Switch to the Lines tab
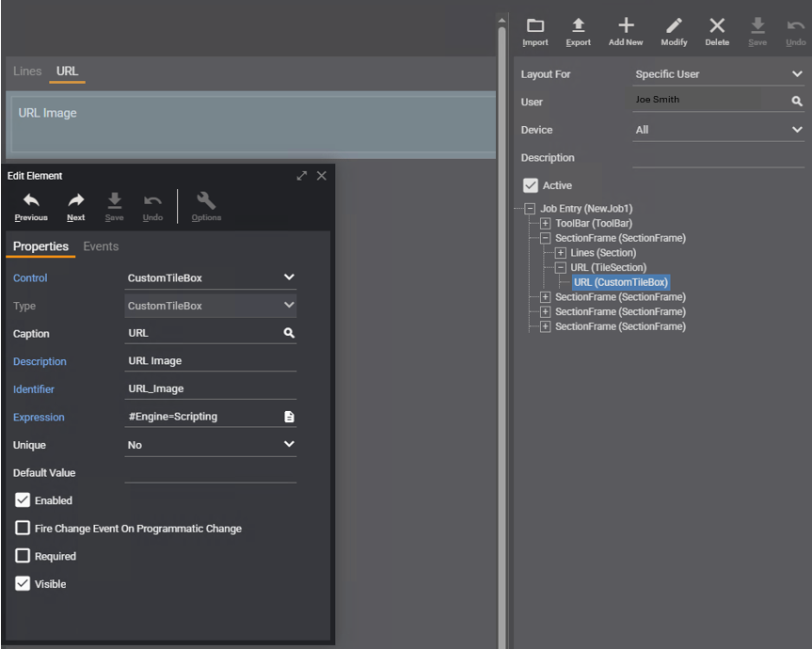This screenshot has height=649, width=812. (x=27, y=71)
